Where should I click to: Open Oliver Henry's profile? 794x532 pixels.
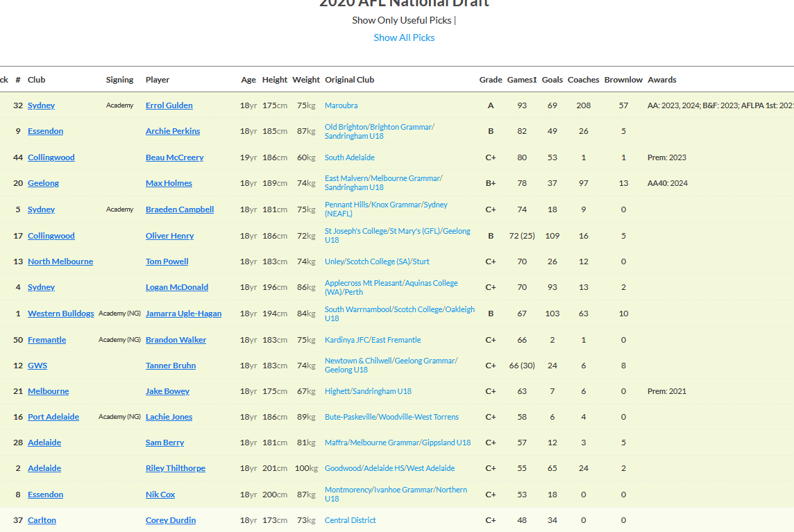click(169, 236)
